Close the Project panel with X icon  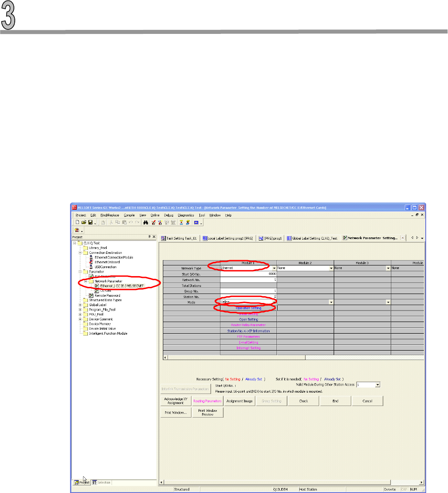(154, 237)
